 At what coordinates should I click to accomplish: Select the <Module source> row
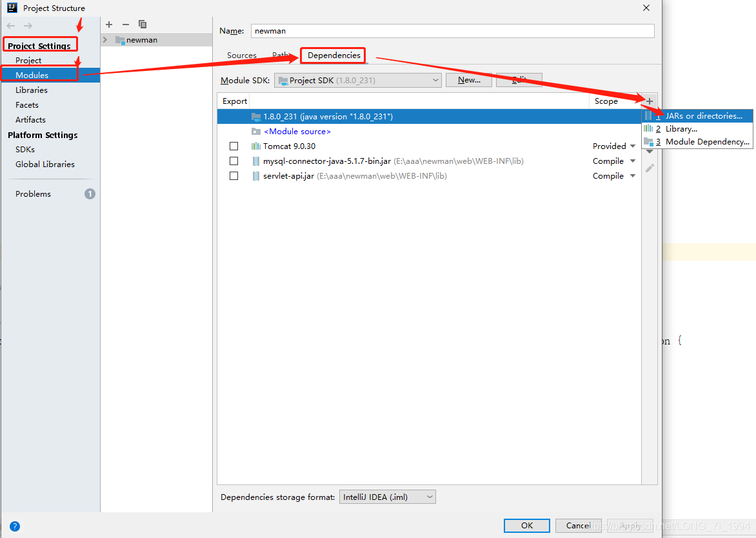coord(429,131)
